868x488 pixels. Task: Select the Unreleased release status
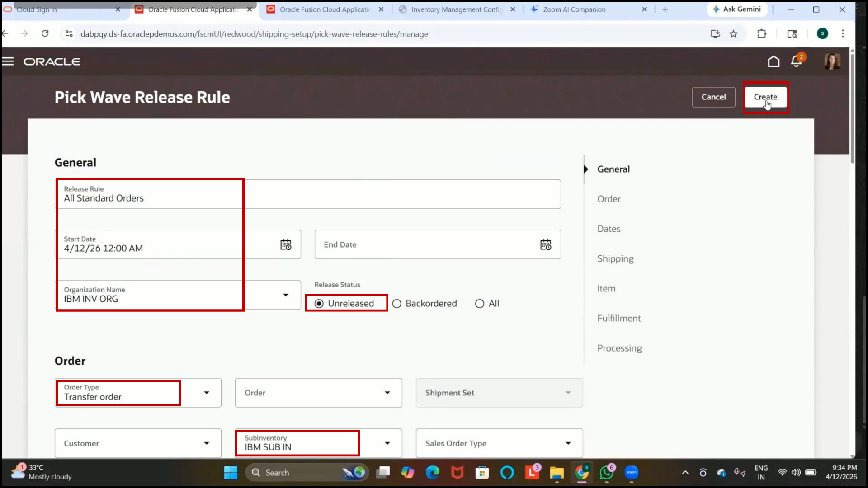point(319,304)
